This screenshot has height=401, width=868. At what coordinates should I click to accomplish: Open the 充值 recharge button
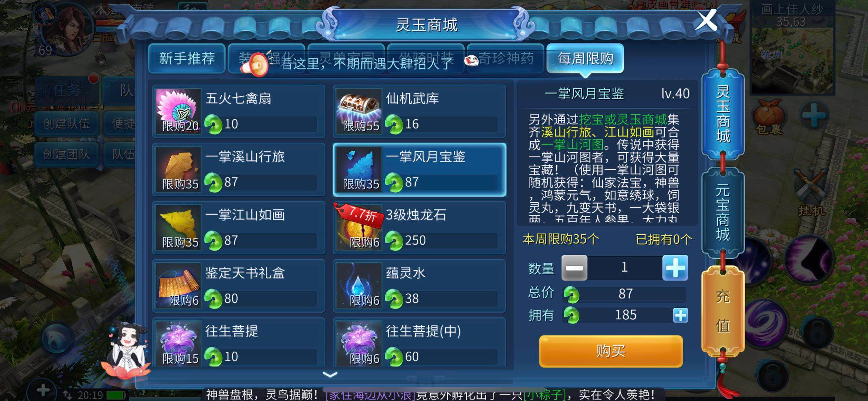pos(723,310)
